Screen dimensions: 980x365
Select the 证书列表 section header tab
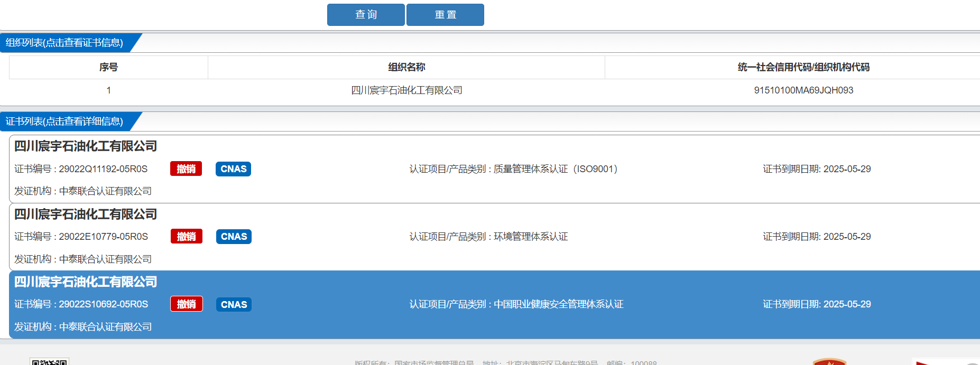pos(64,121)
